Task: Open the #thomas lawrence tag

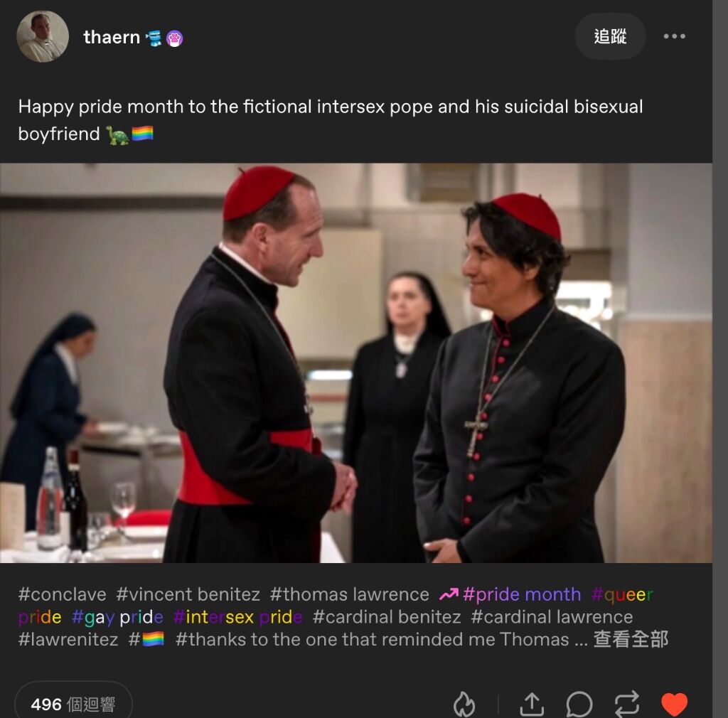Action: point(350,594)
